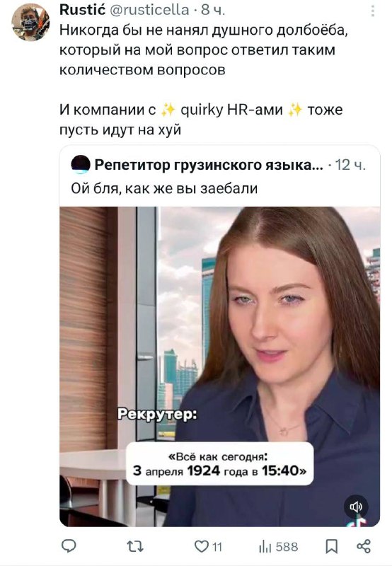The image size is (392, 566).
Task: Open Репетитор грузинского языка quoted profile name
Action: point(209,165)
